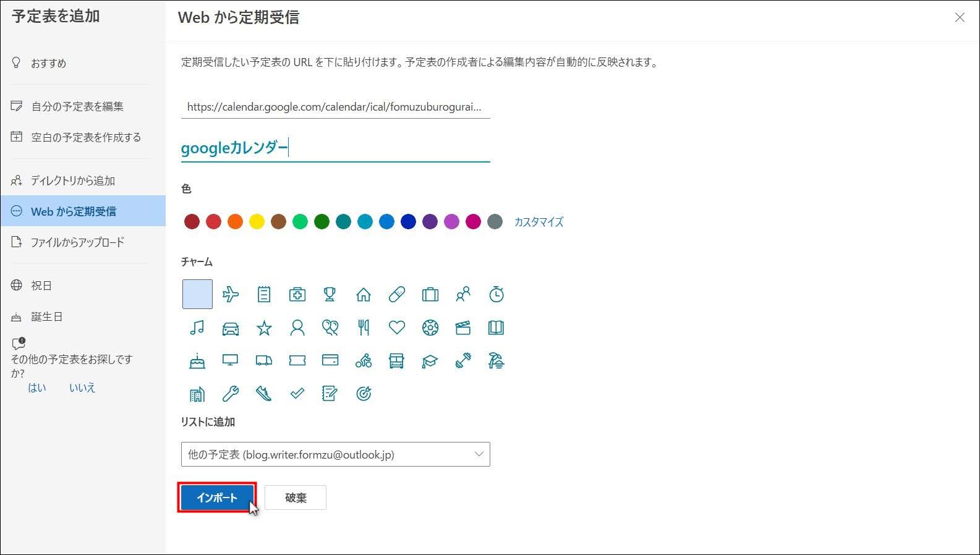Open ディレクトリから追加 option
Screen dimensions: 980x555
tap(83, 180)
